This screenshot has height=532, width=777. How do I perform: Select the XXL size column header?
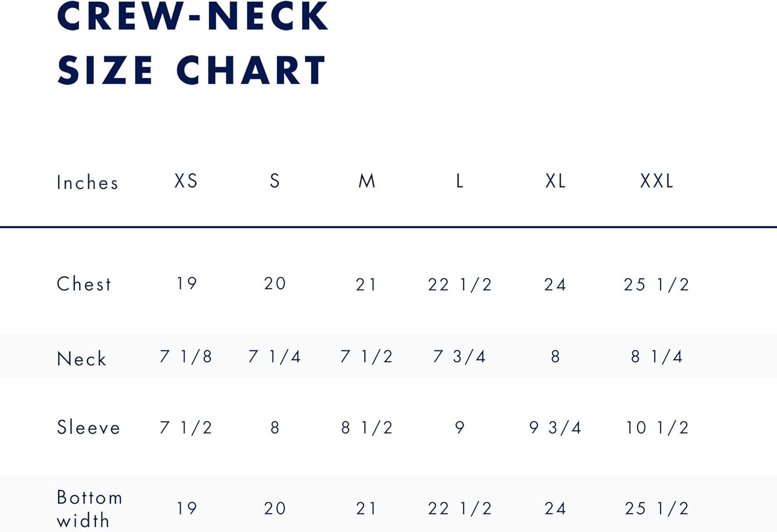coord(657,181)
